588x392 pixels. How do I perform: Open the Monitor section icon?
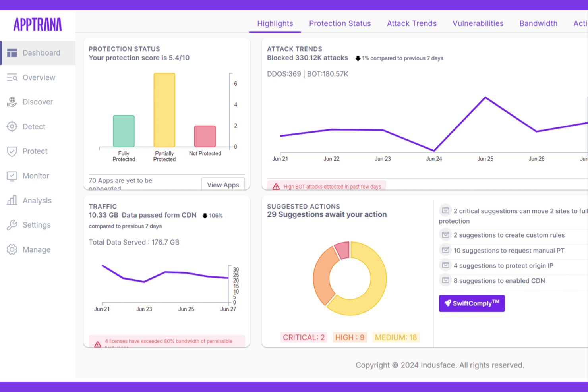[x=12, y=176]
